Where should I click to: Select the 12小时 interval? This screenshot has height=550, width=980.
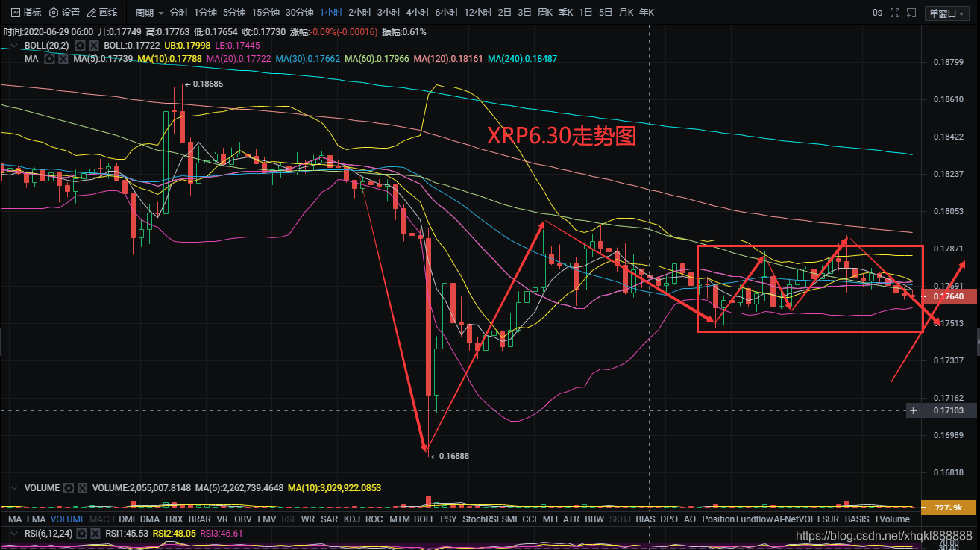478,13
